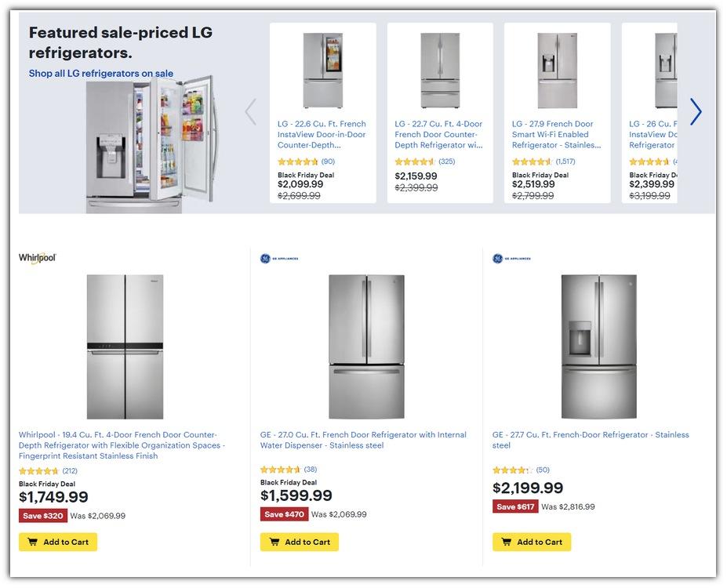The height and width of the screenshot is (588, 727).
Task: Add GE $2,199.99 refrigerator to cart
Action: tap(532, 542)
